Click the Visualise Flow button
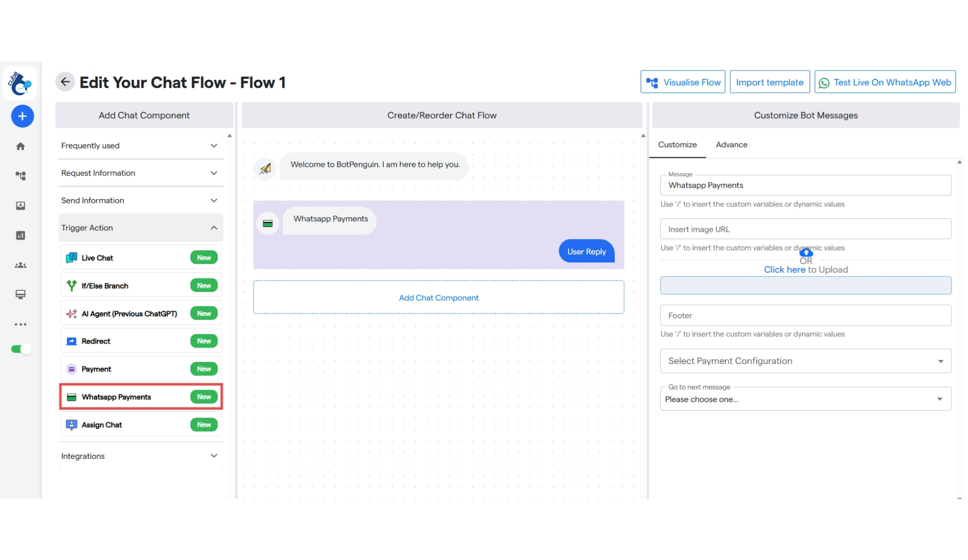The width and height of the screenshot is (968, 560). pyautogui.click(x=683, y=82)
